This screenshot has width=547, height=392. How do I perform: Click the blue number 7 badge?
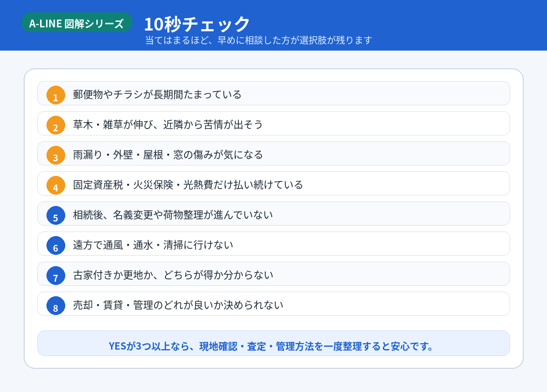point(56,275)
